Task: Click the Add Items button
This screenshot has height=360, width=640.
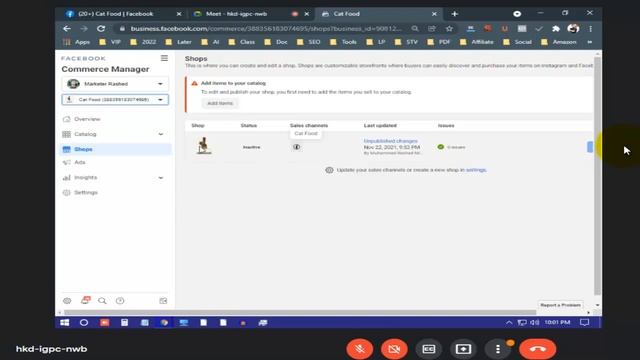Action: (220, 103)
